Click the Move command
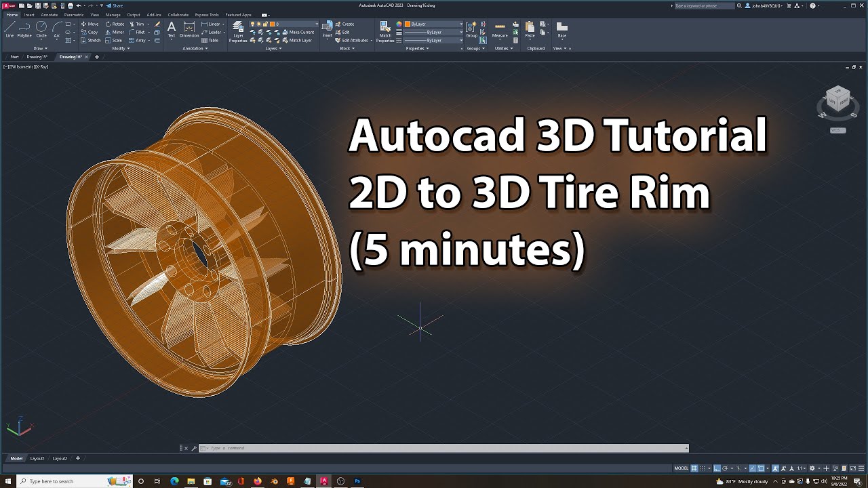The image size is (868, 488). 90,24
